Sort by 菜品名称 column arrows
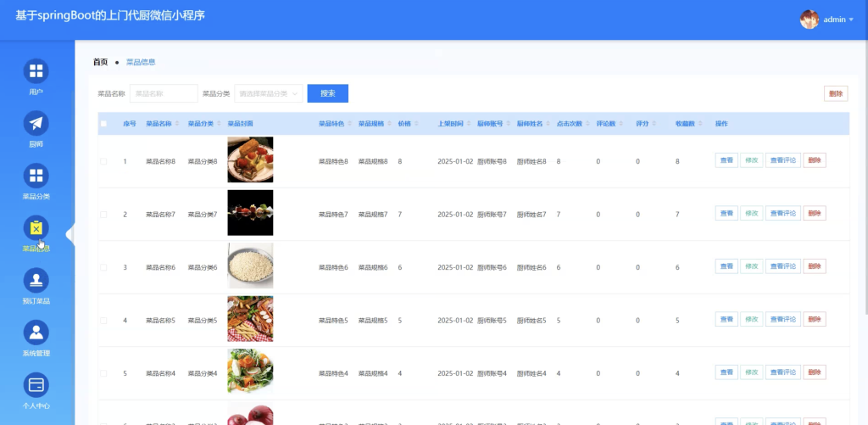Screen dimensions: 868x425 point(177,124)
